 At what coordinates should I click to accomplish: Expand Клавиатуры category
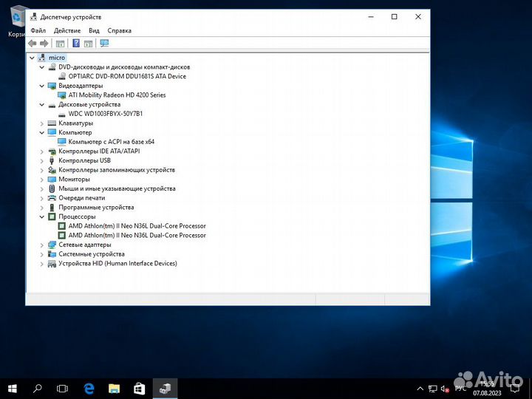pyautogui.click(x=41, y=123)
